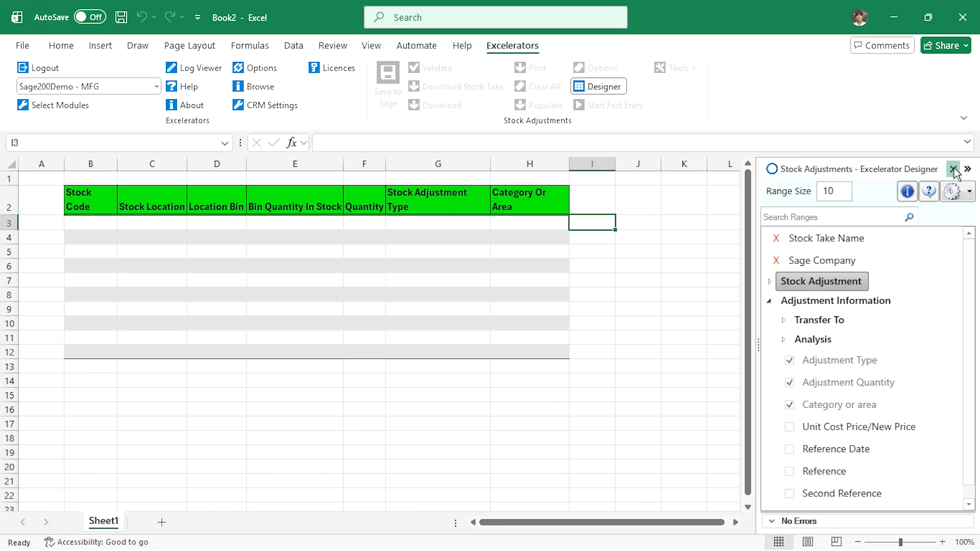Viewport: 980px width, 551px height.
Task: Select the Designer tool in Stock Adjustments group
Action: (x=598, y=86)
